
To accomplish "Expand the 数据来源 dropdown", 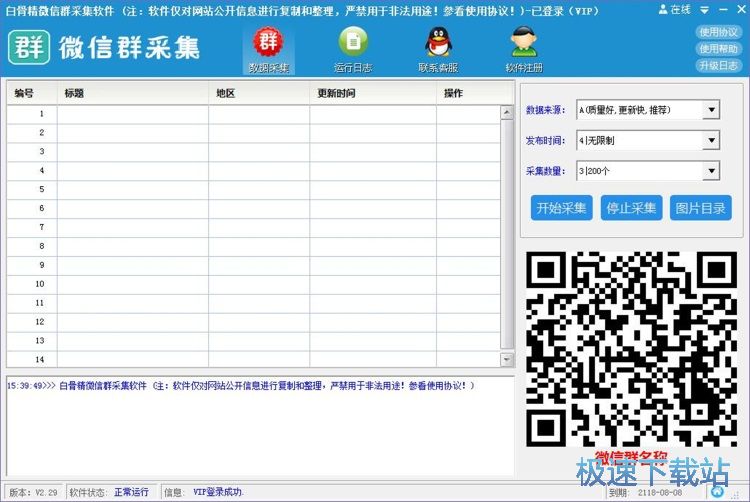I will coord(711,110).
